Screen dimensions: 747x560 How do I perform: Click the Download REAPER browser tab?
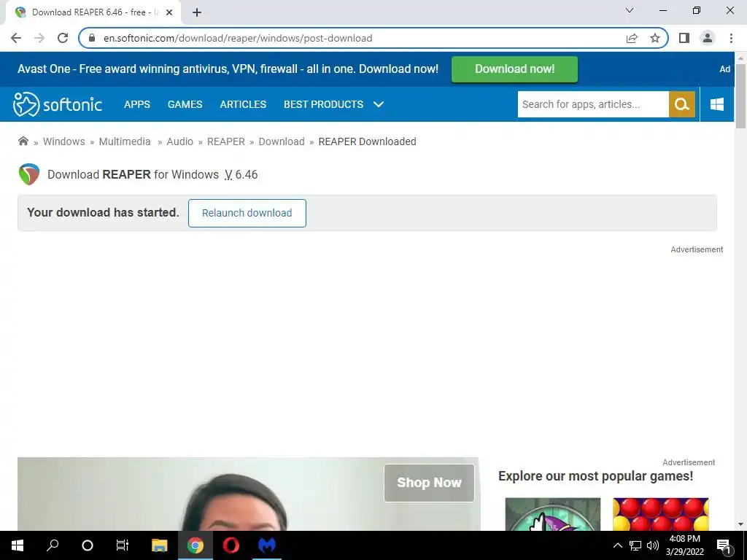(x=93, y=12)
